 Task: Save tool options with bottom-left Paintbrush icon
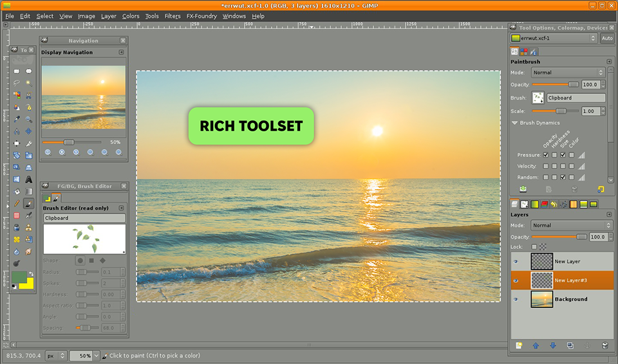[x=523, y=190]
